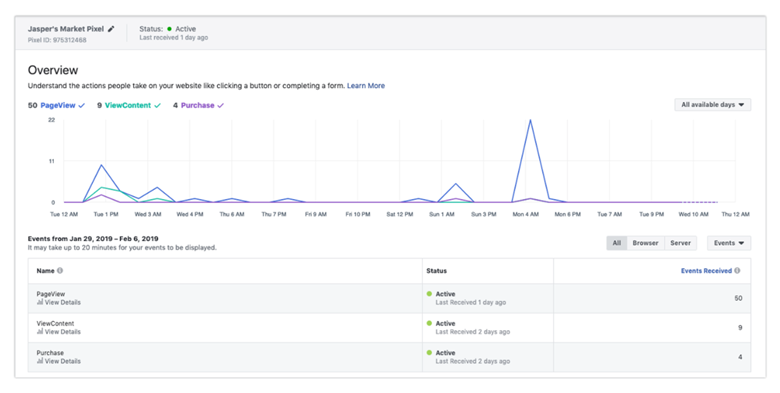The image size is (780, 393).
Task: Click the PageView legend label
Action: (x=58, y=105)
